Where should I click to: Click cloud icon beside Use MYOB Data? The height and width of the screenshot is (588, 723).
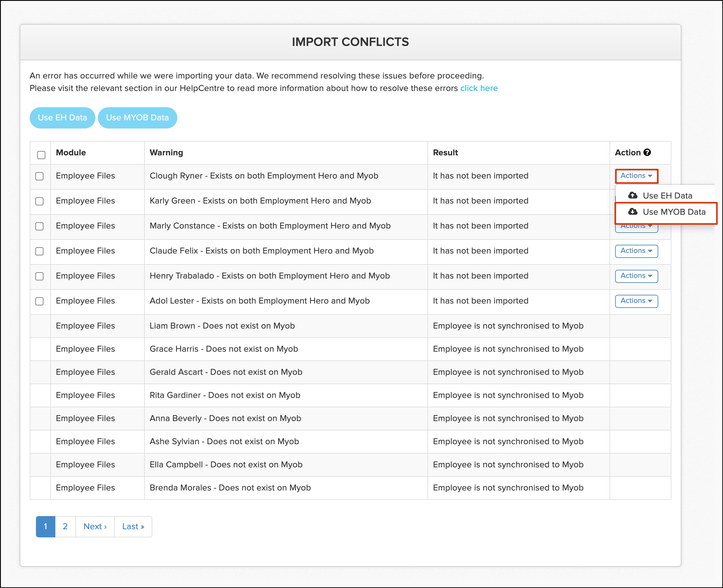click(633, 212)
